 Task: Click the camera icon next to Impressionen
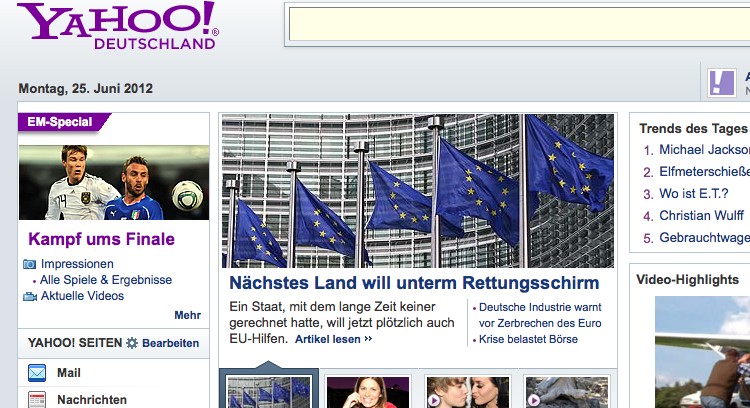(30, 264)
